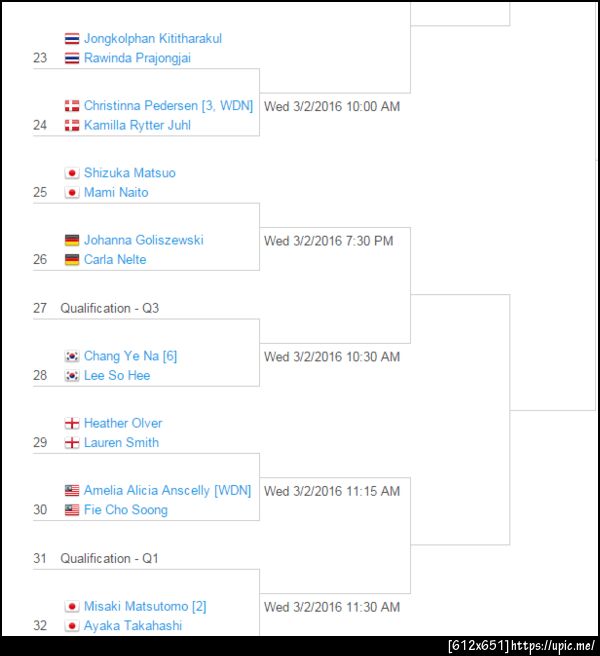
Task: Open Carla Nelte player page
Action: (115, 259)
